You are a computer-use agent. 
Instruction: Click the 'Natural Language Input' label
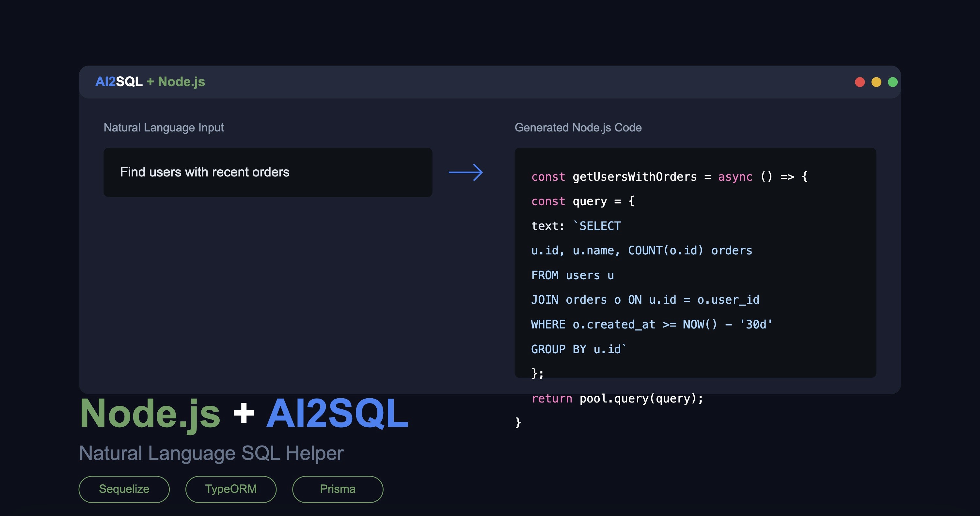click(x=164, y=128)
